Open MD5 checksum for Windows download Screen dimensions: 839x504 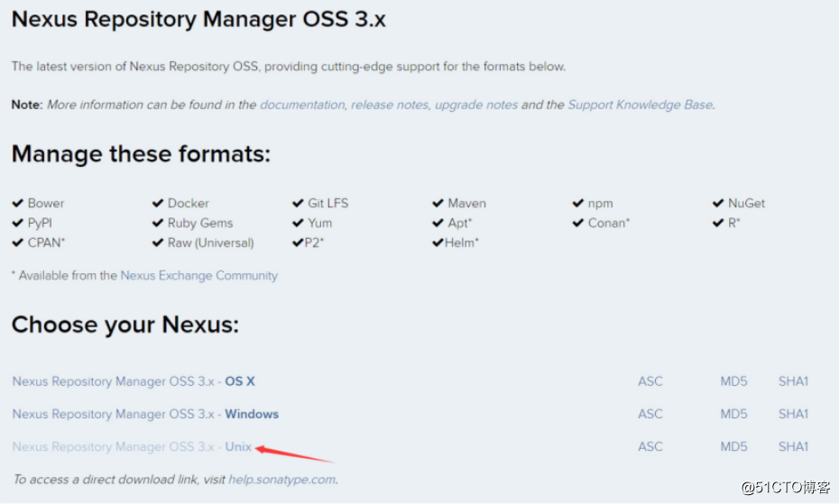pos(733,414)
